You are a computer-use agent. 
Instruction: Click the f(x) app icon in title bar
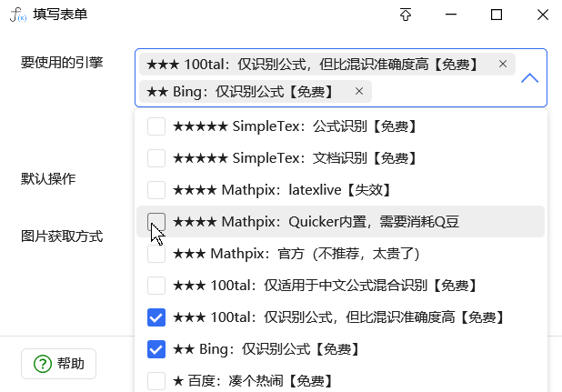18,15
